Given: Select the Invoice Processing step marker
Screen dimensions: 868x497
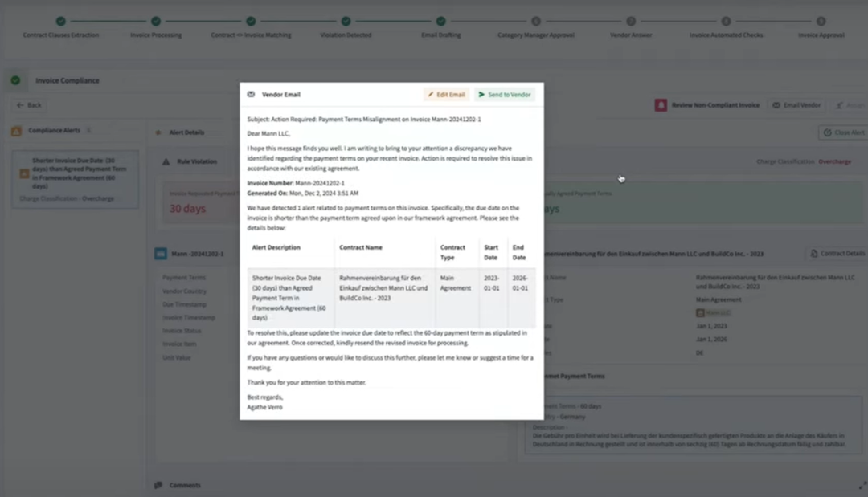Looking at the screenshot, I should pos(156,21).
